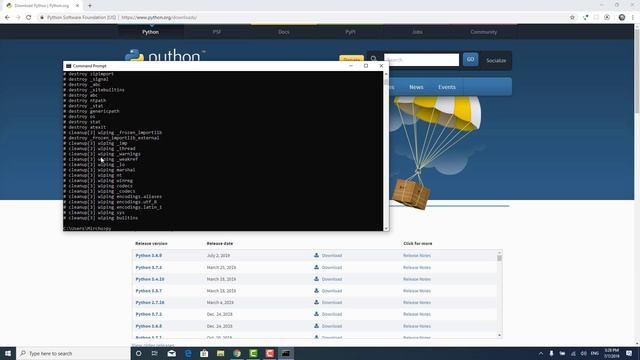Download icon in March 25, 2019 row

[316, 267]
